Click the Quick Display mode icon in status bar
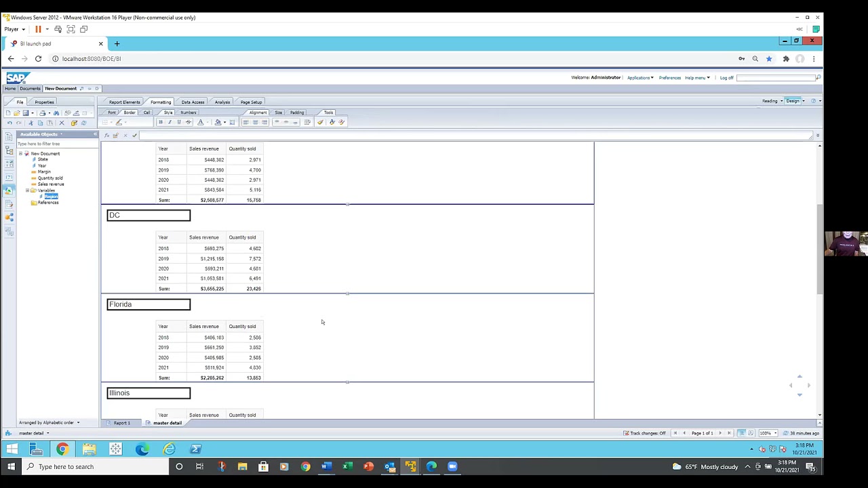868x488 pixels. tap(741, 433)
